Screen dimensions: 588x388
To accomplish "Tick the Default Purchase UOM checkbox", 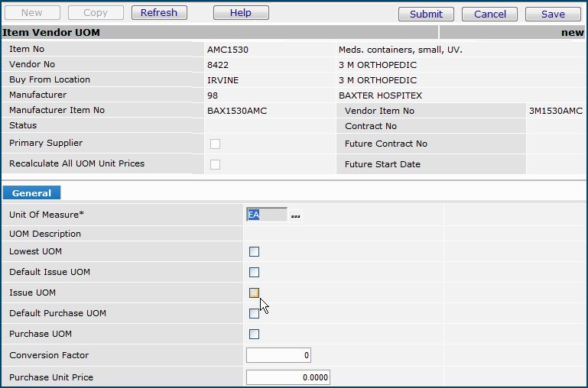I will tap(255, 313).
